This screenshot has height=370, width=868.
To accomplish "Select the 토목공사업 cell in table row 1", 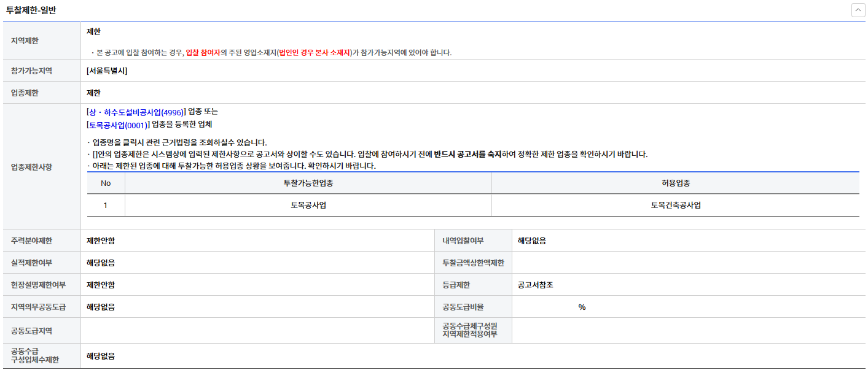I will point(308,206).
